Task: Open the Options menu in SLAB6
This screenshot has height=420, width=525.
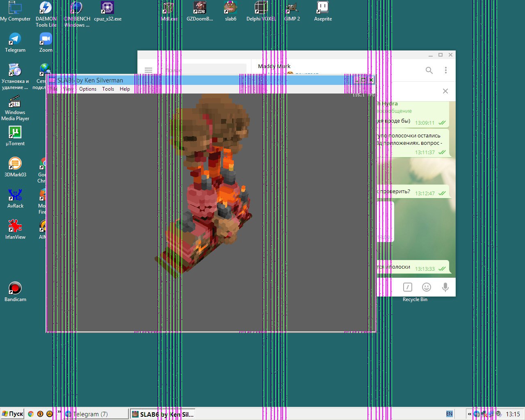Action: coord(88,89)
